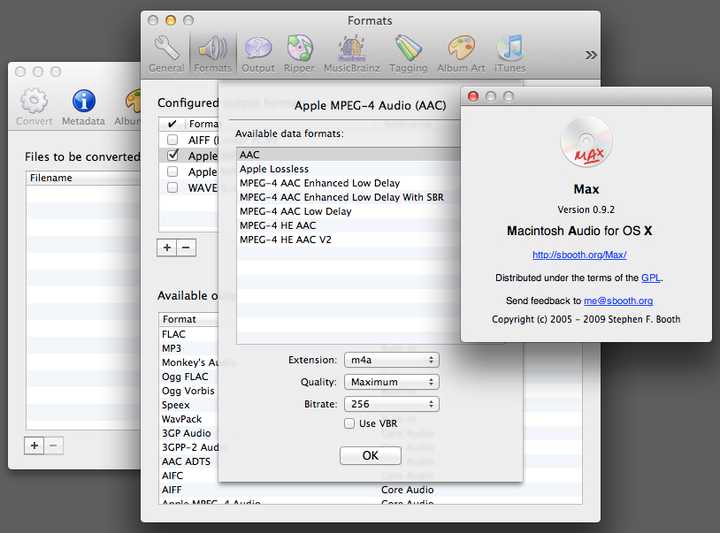
Task: Click the Convert gear icon in converter window
Action: point(34,107)
